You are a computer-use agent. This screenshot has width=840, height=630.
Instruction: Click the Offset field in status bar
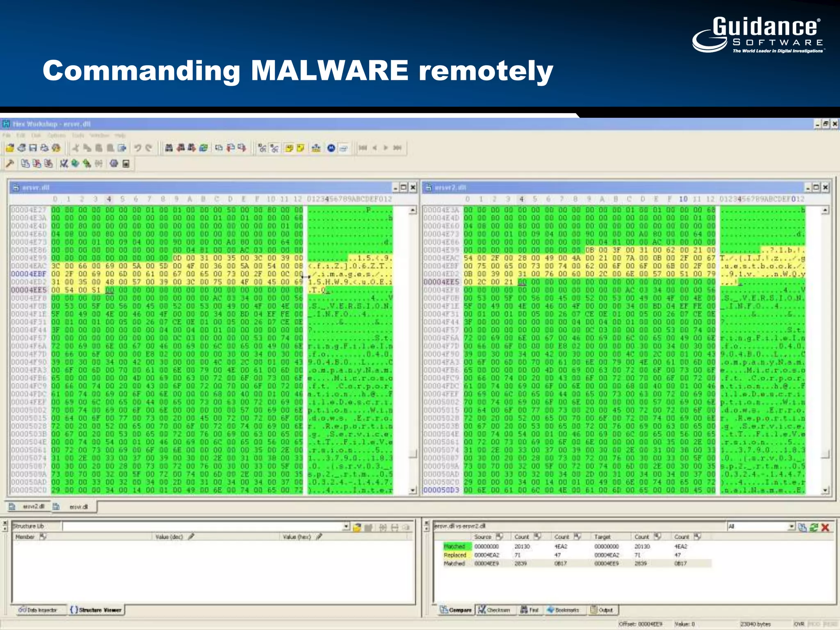(641, 624)
